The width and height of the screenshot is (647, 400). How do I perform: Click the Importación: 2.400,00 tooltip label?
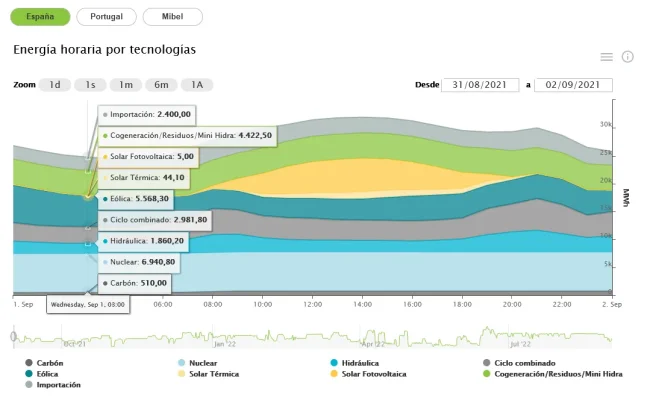pos(147,114)
